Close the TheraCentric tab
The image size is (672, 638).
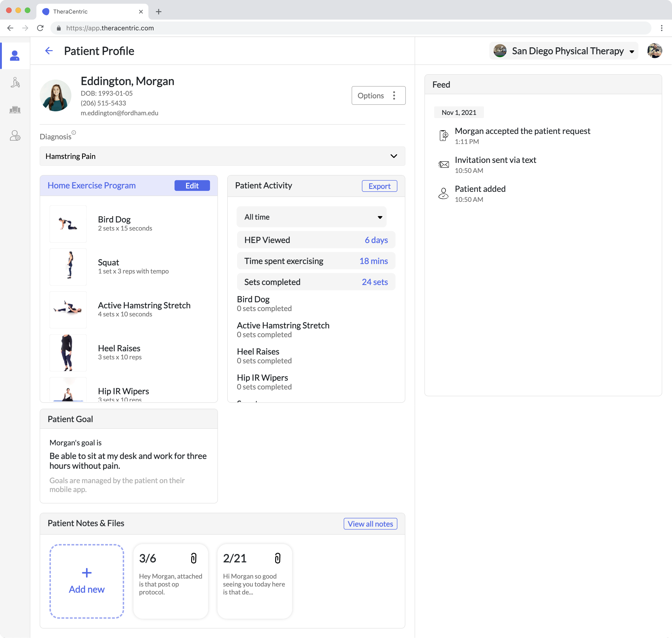[x=141, y=12]
